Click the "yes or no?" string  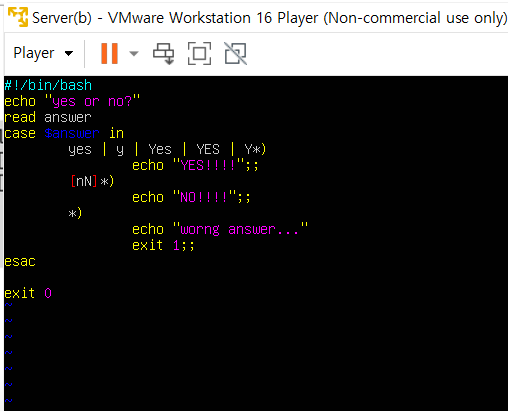[92, 101]
